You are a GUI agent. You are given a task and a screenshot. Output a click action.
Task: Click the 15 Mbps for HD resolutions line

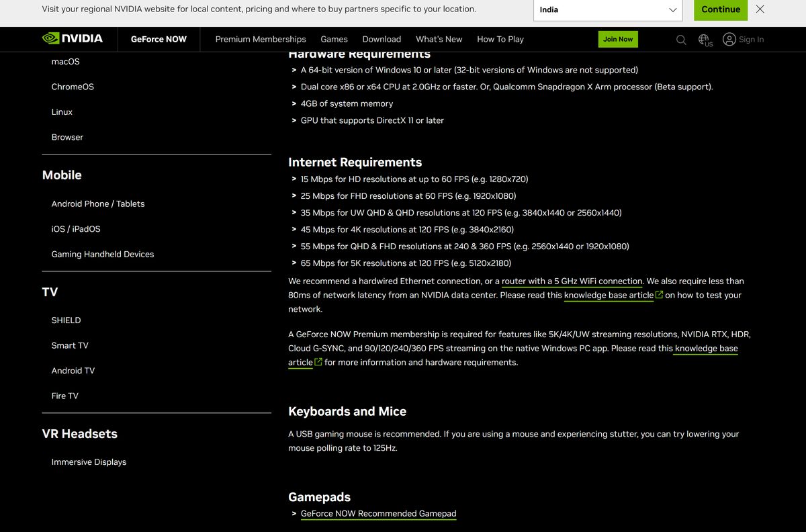pos(414,179)
